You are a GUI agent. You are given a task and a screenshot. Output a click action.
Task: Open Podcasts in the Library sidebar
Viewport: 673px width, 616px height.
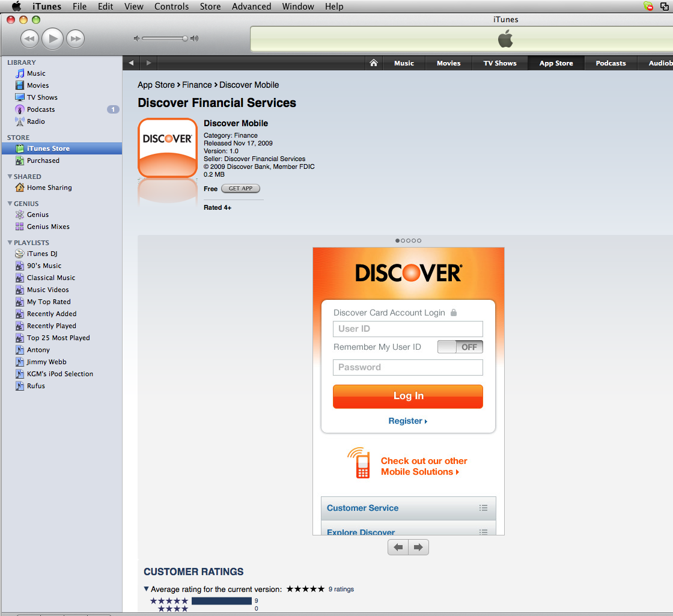(x=41, y=109)
